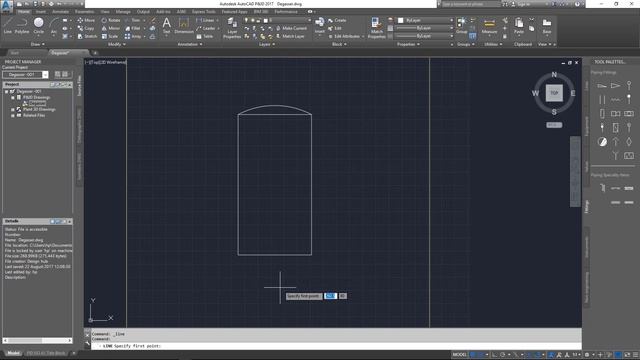Expand the Block panel

(339, 44)
